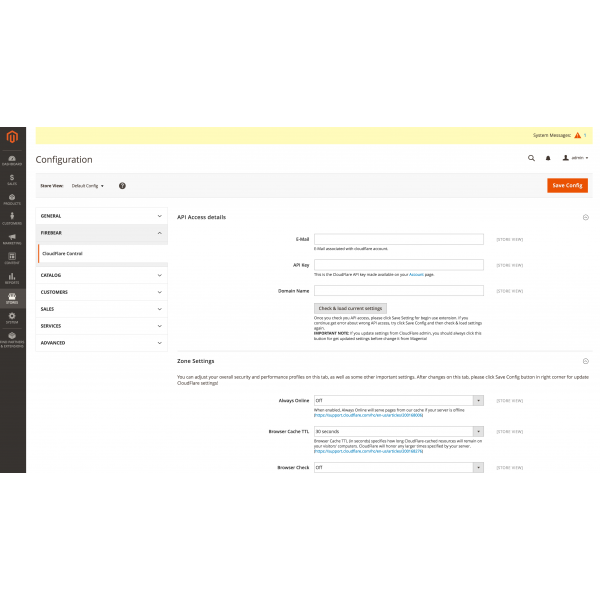Click the API Key input field
600x600 pixels.
coord(399,265)
